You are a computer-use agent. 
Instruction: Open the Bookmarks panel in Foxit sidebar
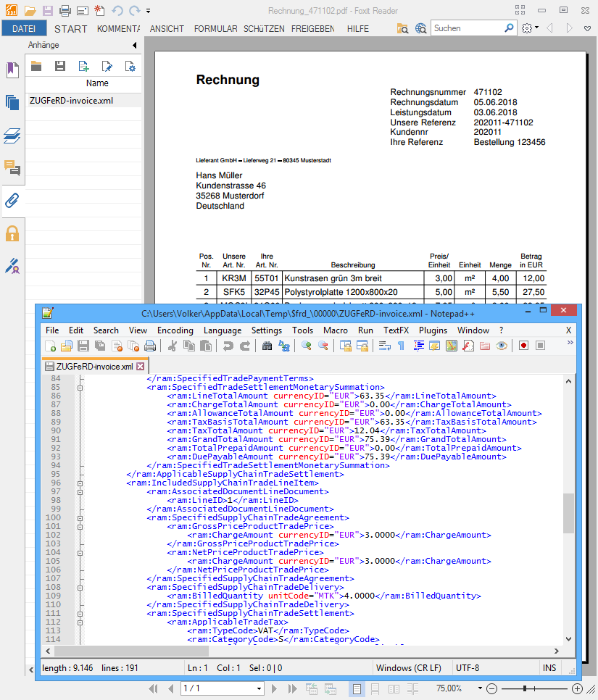(12, 70)
